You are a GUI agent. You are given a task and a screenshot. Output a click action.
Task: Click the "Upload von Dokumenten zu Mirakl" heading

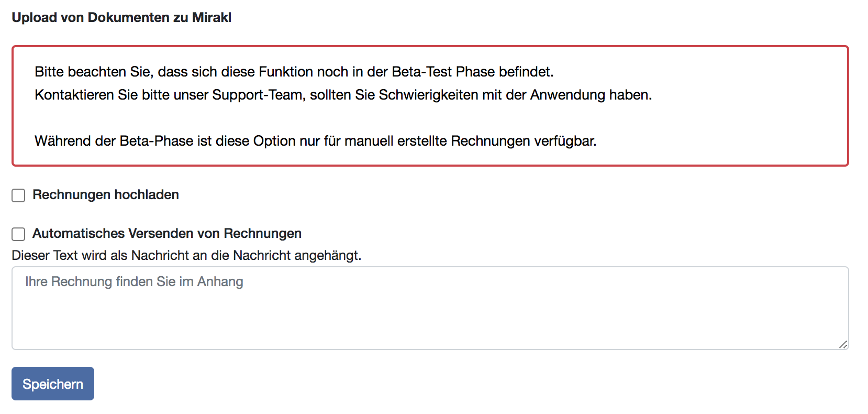coord(121,18)
